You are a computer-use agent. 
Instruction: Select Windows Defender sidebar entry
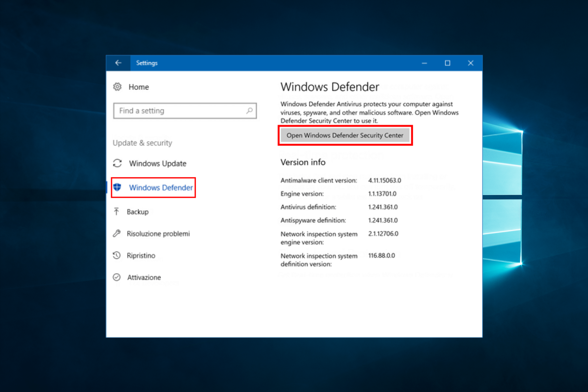pos(160,187)
